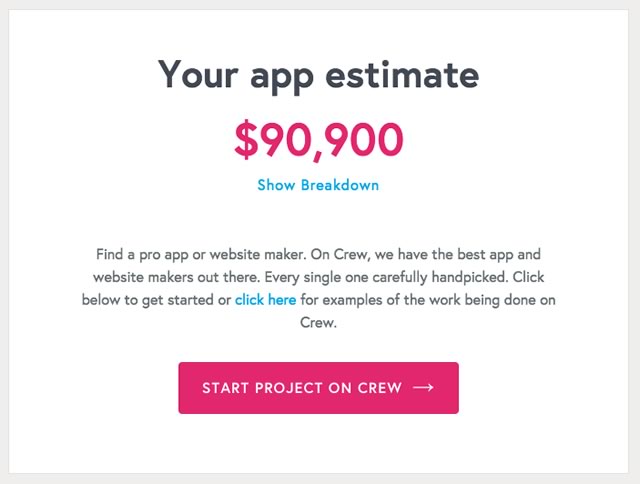
Task: Click the dollar sign in the pink price
Action: click(246, 140)
